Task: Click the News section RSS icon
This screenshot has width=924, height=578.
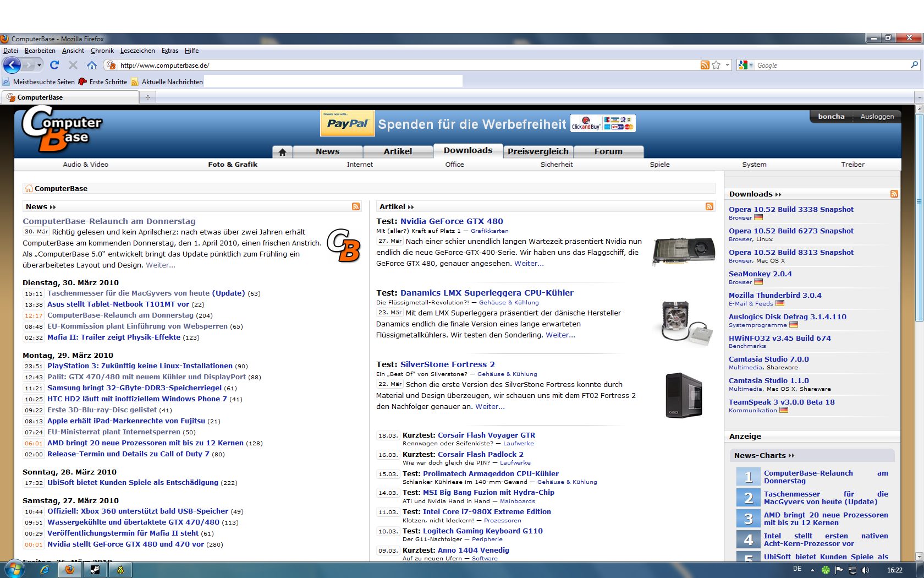Action: 356,206
